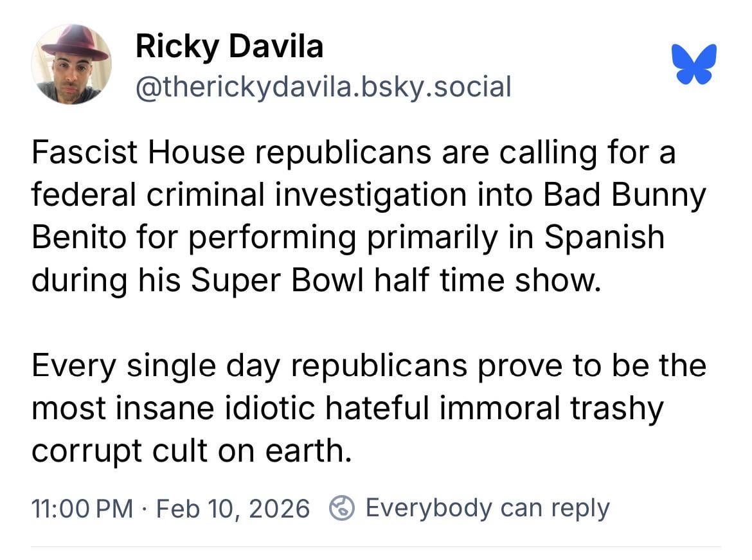The width and height of the screenshot is (752, 560).
Task: Click the divider line below the post
Action: point(376,547)
